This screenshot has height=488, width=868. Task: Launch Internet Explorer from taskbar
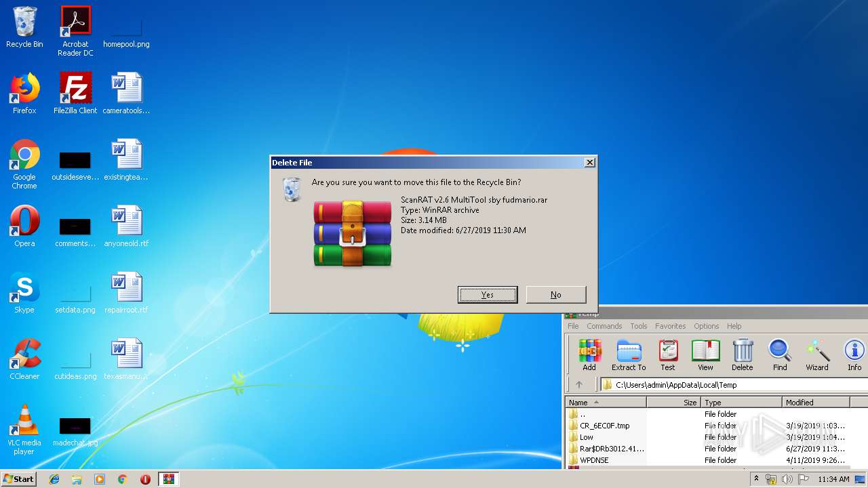(54, 479)
